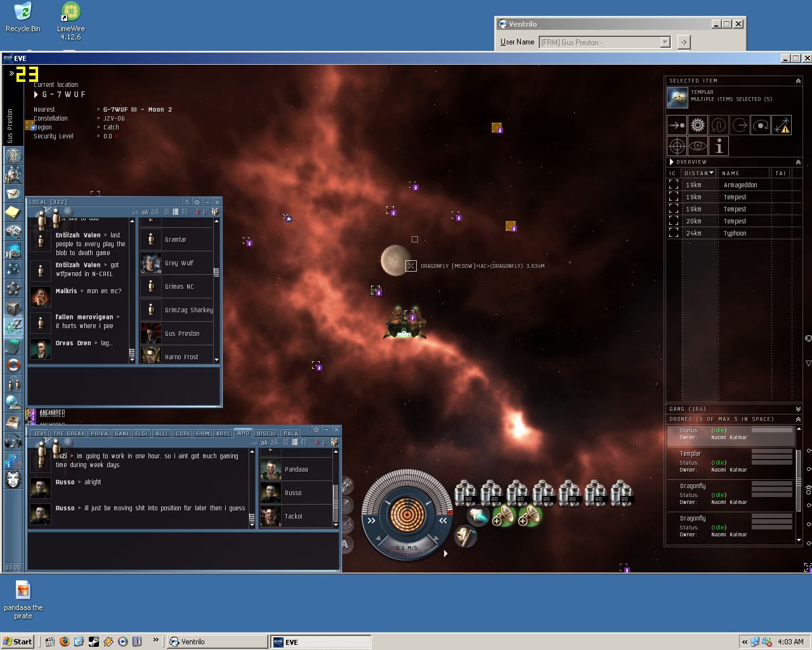Open the yellow Notepad icon
812x650 pixels.
13,213
